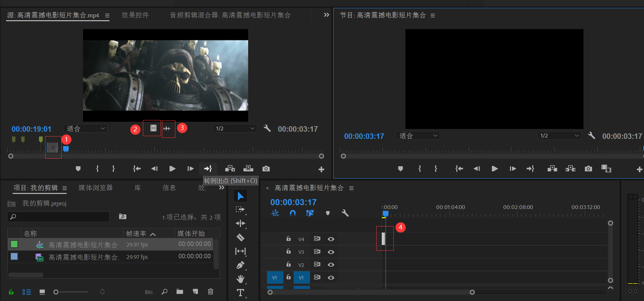Toggle V1 track output eye icon
Image resolution: width=644 pixels, height=301 pixels.
(x=331, y=278)
